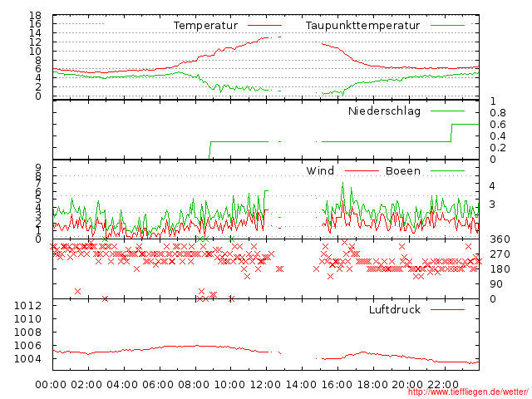
Task: Click the 14 temperature axis value
Action: 35,33
